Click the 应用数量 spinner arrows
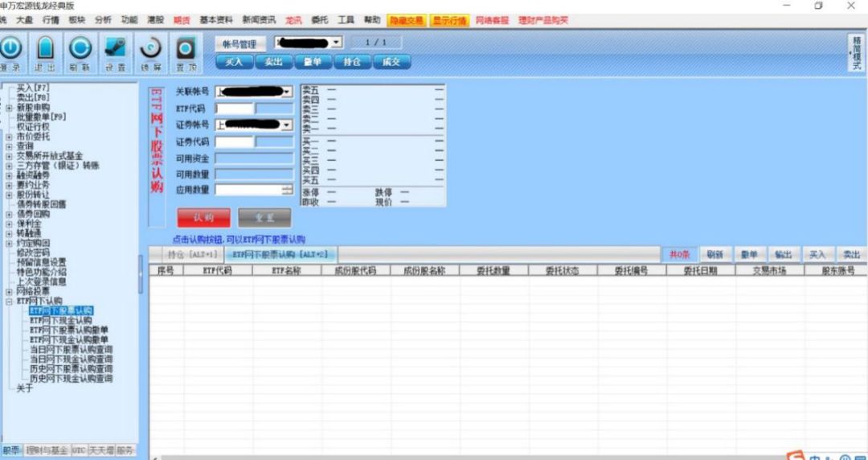The image size is (868, 460). (287, 190)
